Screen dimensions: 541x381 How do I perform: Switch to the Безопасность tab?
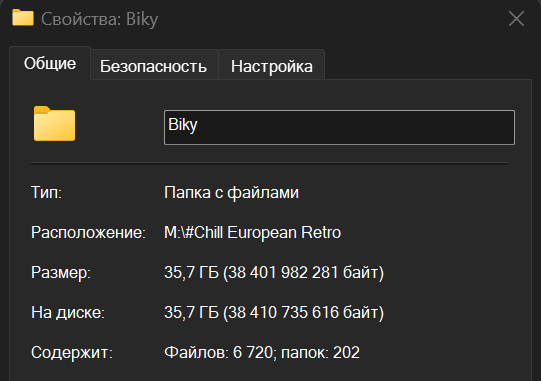coord(154,66)
